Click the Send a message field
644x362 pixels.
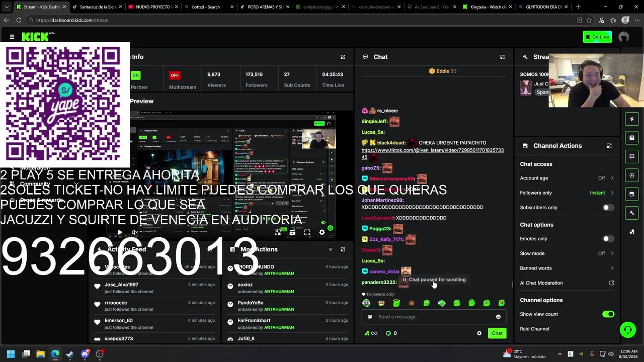pyautogui.click(x=434, y=317)
